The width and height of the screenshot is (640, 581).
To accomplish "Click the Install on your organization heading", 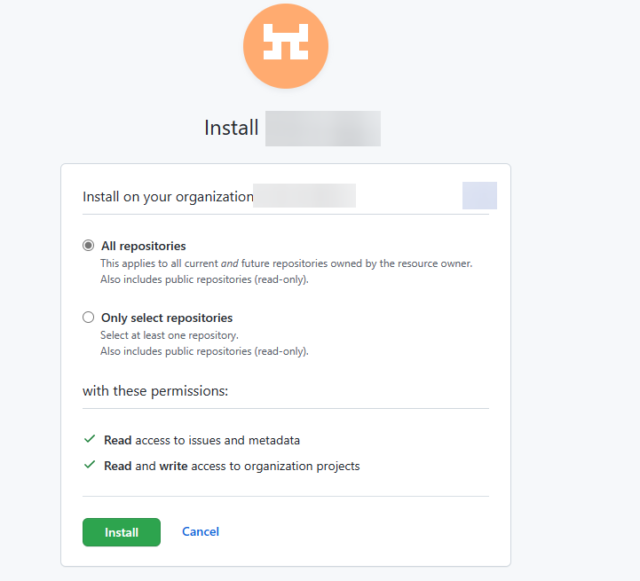I will pyautogui.click(x=168, y=197).
